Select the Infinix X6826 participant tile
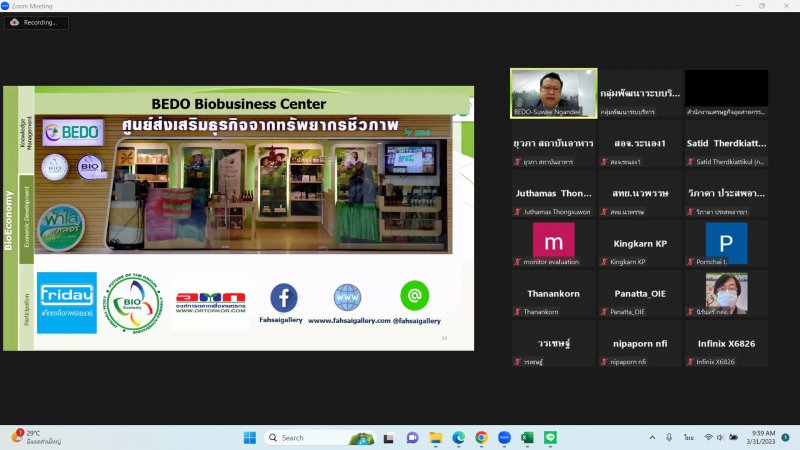The height and width of the screenshot is (450, 800). tap(727, 343)
